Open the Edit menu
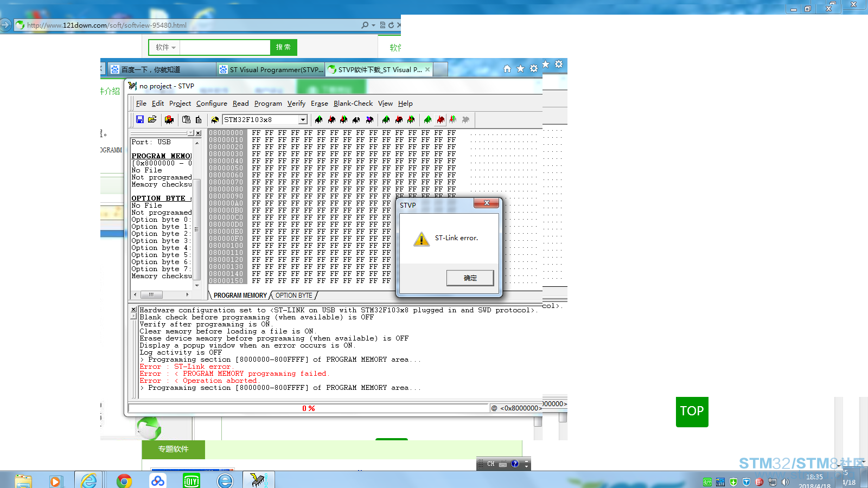The height and width of the screenshot is (488, 868). click(158, 104)
